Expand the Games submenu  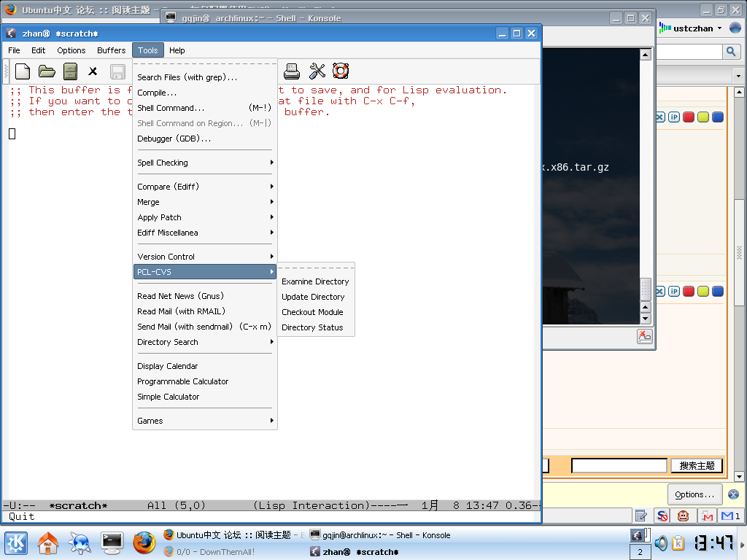205,421
